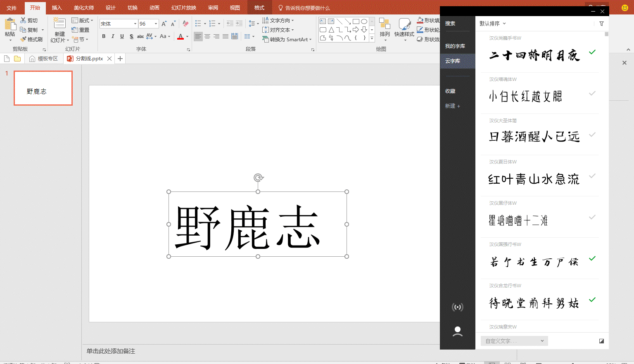634x364 pixels.
Task: Click the decrease indent icon
Action: (230, 24)
